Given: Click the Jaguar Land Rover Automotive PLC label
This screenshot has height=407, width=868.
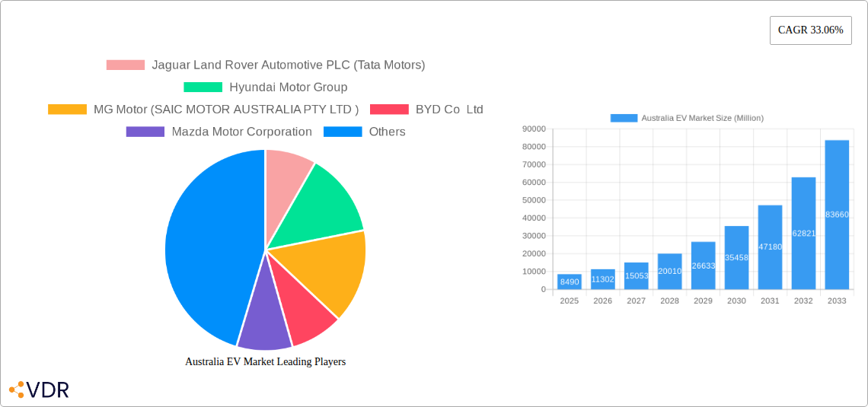Looking at the screenshot, I should click(289, 65).
